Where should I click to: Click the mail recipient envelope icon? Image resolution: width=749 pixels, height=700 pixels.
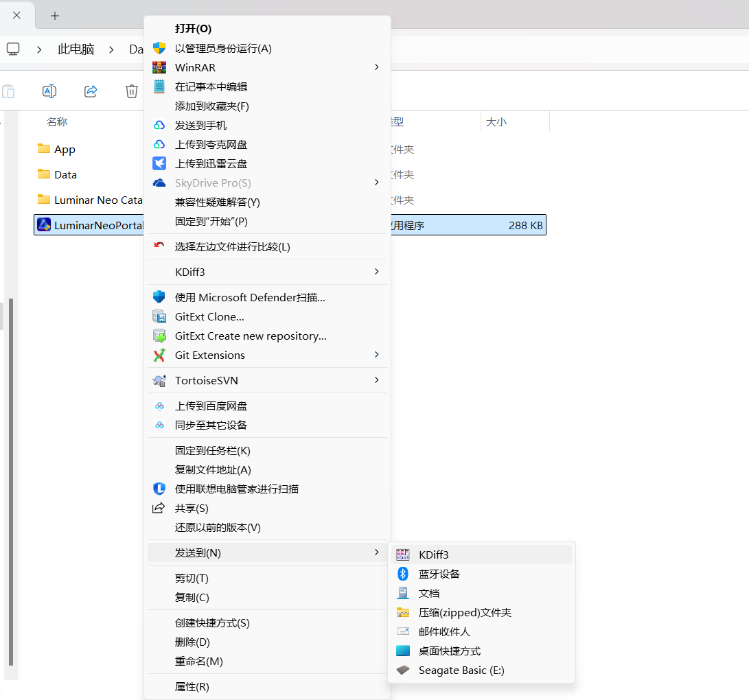pyautogui.click(x=403, y=631)
